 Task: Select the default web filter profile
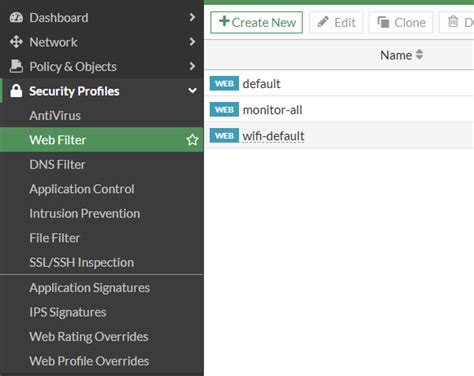pos(339,83)
